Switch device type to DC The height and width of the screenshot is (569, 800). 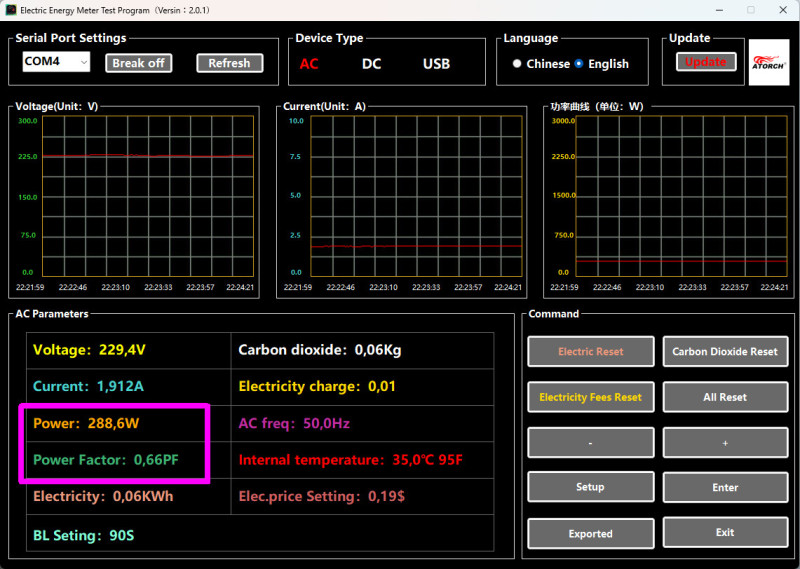(x=371, y=64)
